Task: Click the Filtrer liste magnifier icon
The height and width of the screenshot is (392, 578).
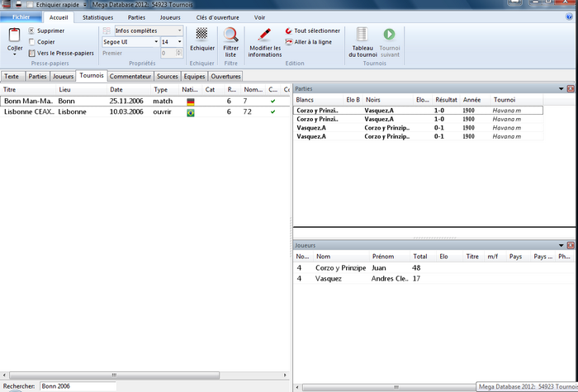Action: [x=230, y=35]
